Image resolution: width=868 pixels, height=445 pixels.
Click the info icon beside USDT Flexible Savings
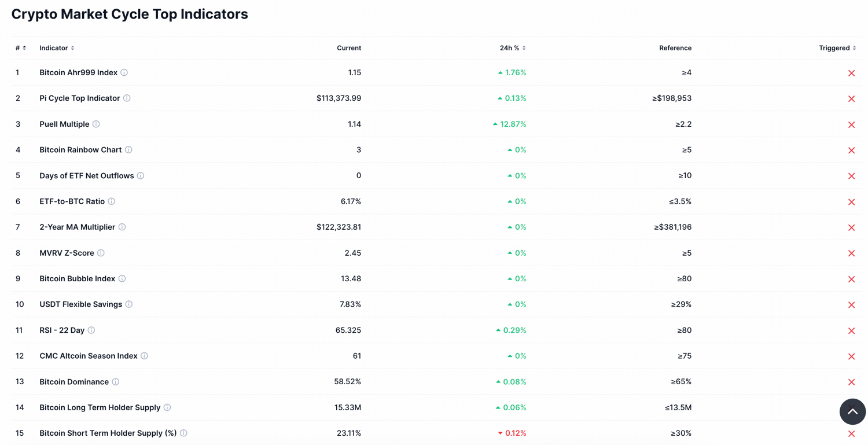130,304
